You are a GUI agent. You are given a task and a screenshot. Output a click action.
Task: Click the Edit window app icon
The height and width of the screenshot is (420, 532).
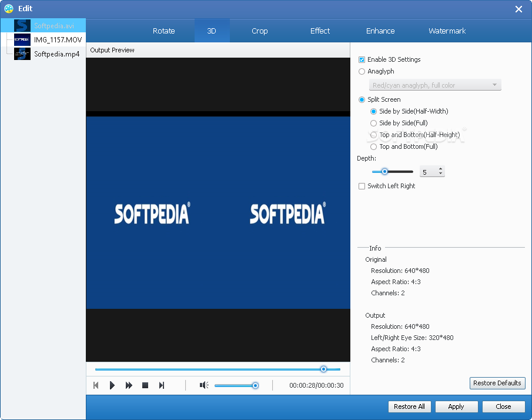point(9,8)
